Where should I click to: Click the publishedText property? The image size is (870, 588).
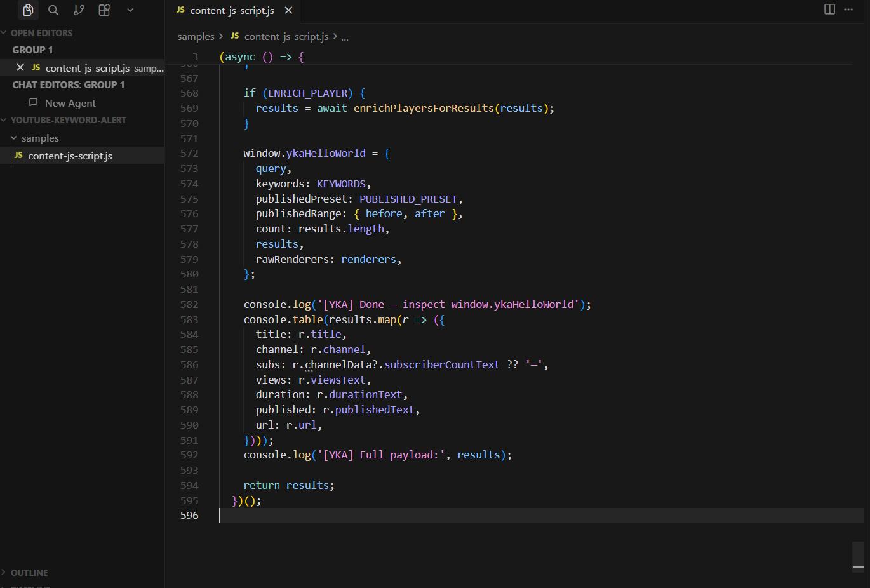(375, 410)
